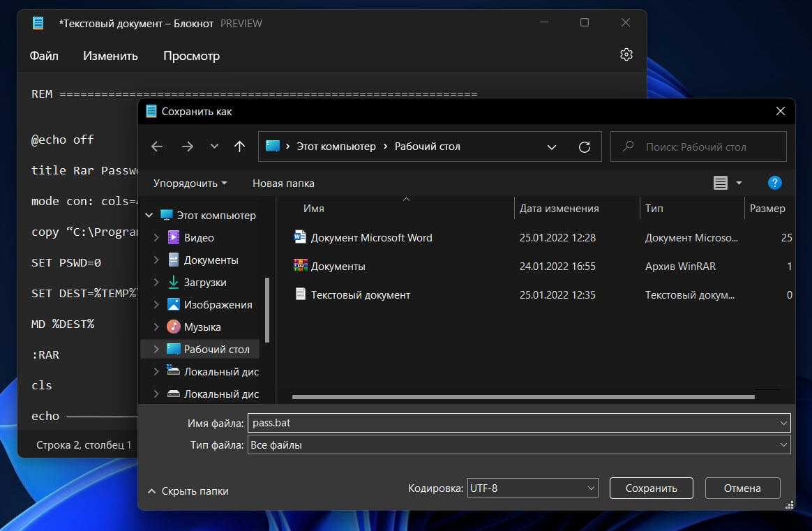The height and width of the screenshot is (531, 812).
Task: Open the Просмотр menu in Notepad
Action: click(192, 55)
